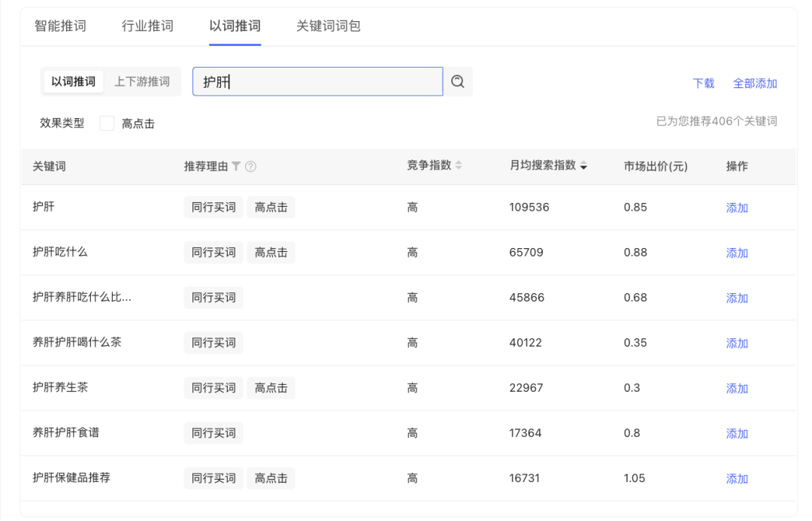Click the 关键词 column header
Image resolution: width=812 pixels, height=521 pixels.
pyautogui.click(x=49, y=166)
